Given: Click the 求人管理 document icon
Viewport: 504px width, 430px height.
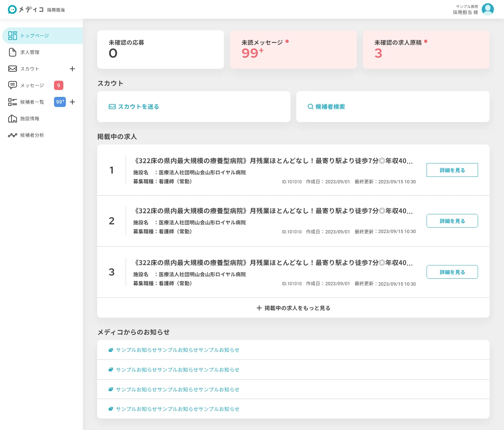Looking at the screenshot, I should 13,52.
